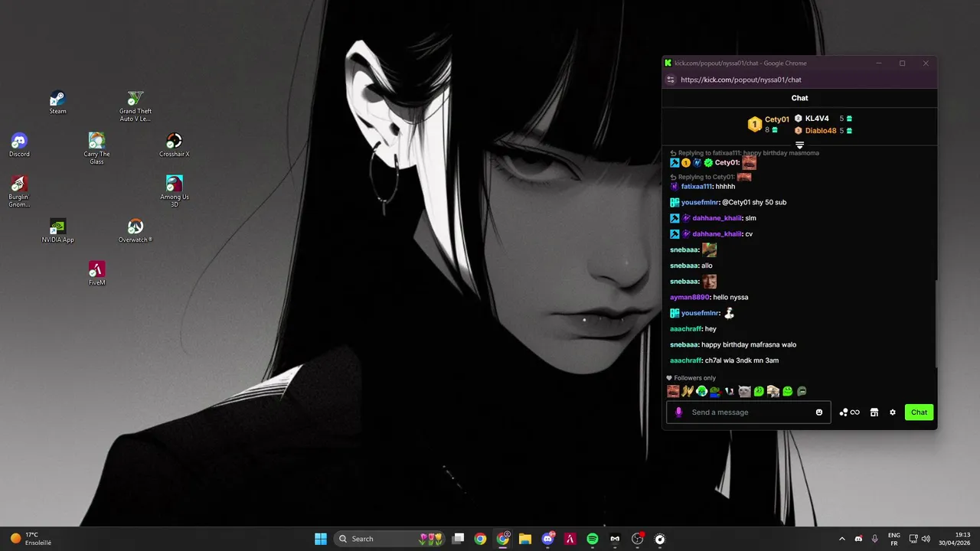Click the emote image in Cety01's message
The image size is (980, 551).
click(749, 163)
